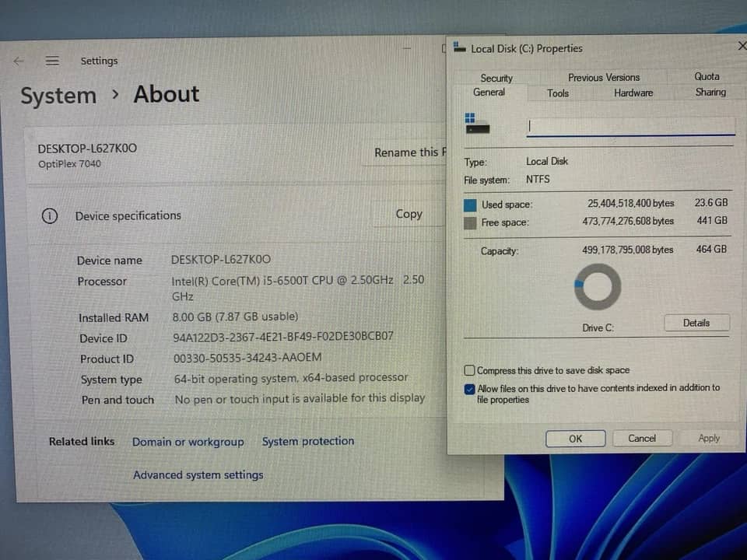The width and height of the screenshot is (747, 560).
Task: Open System protection link
Action: click(x=308, y=442)
